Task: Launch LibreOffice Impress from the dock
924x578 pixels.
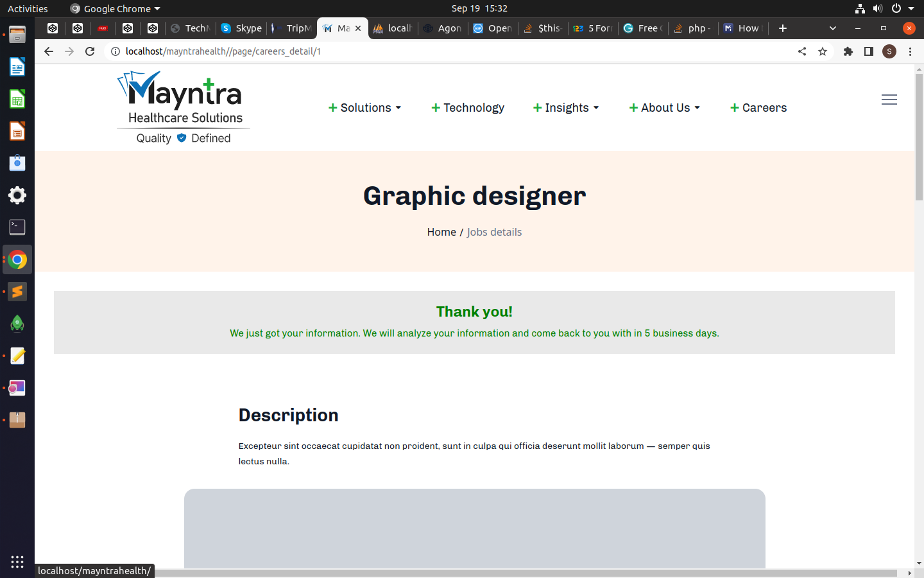Action: pyautogui.click(x=17, y=131)
